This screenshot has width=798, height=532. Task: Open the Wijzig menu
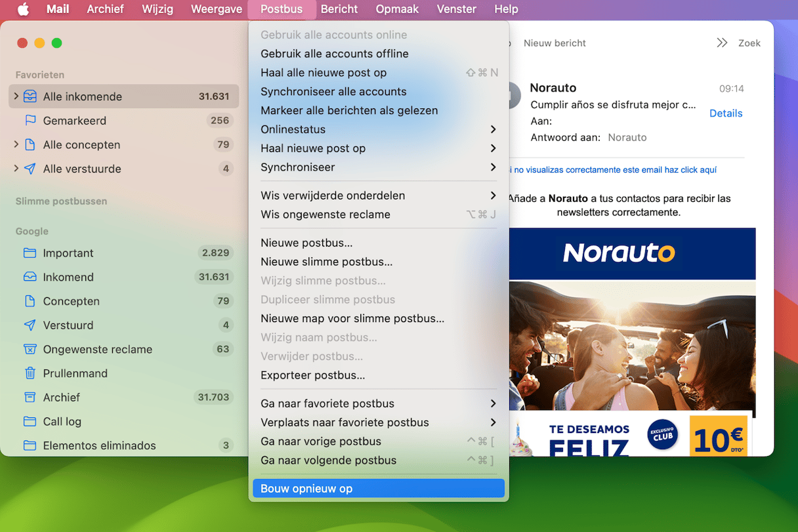[x=157, y=9]
